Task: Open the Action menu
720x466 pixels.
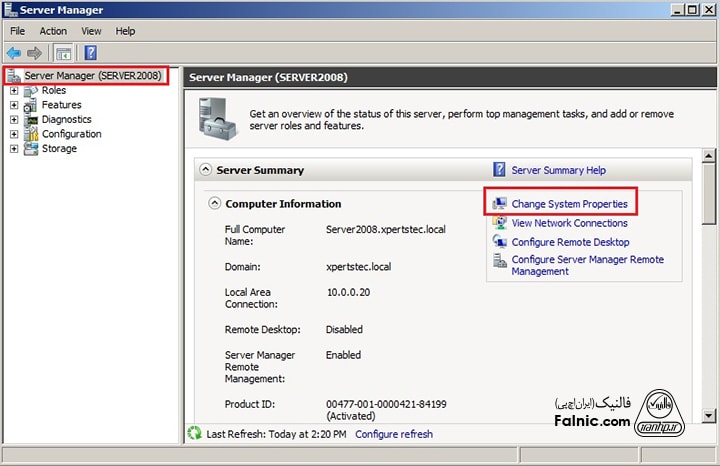Action: pos(53,31)
